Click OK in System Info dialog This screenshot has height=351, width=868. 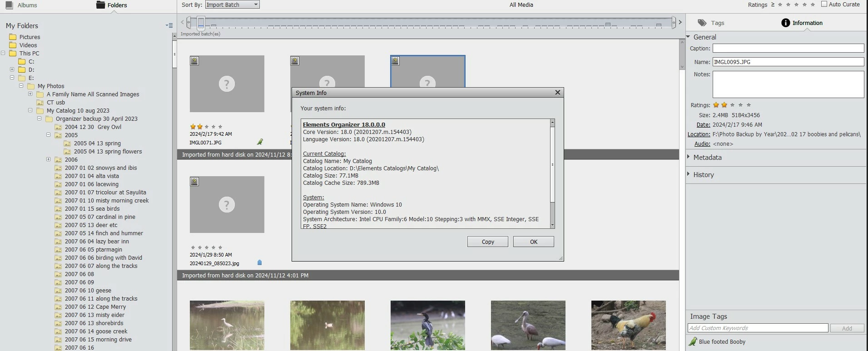pos(534,242)
